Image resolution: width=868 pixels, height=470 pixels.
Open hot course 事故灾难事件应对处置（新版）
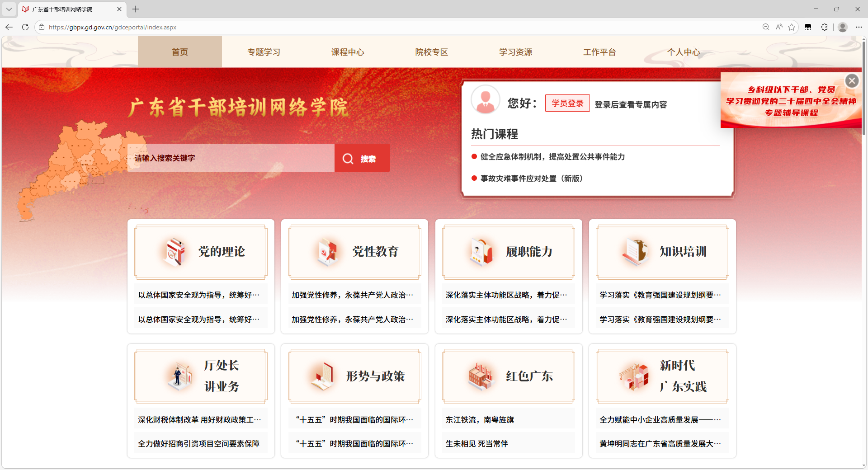pyautogui.click(x=532, y=179)
